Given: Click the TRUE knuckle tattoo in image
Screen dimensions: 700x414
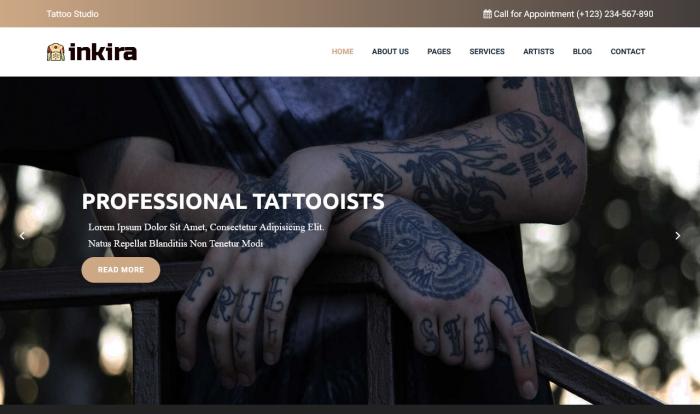Looking at the screenshot, I should click(x=237, y=297).
